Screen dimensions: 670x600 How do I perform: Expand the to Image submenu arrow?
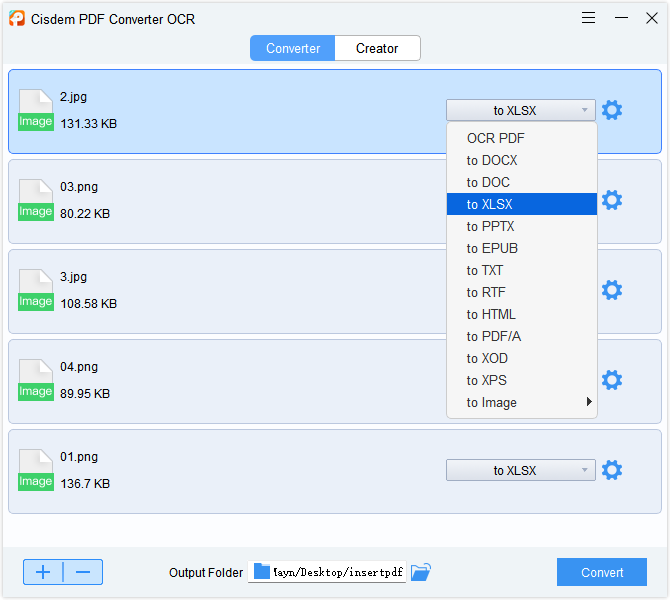click(589, 402)
